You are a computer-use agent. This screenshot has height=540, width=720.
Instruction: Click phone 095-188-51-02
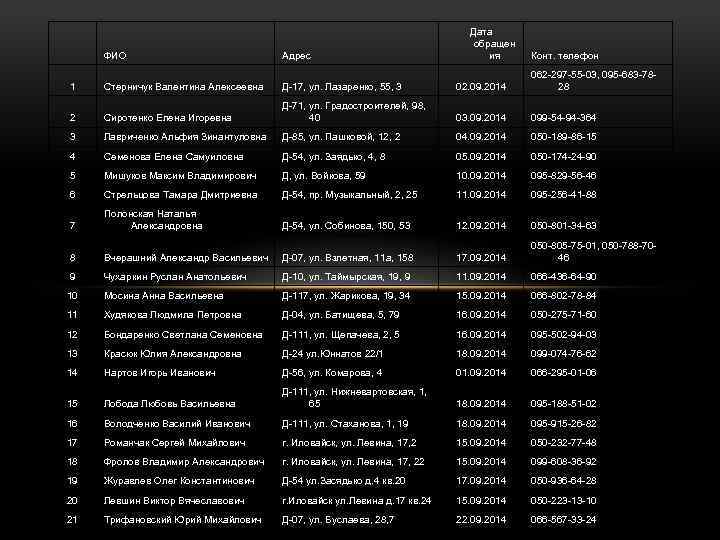(x=563, y=404)
